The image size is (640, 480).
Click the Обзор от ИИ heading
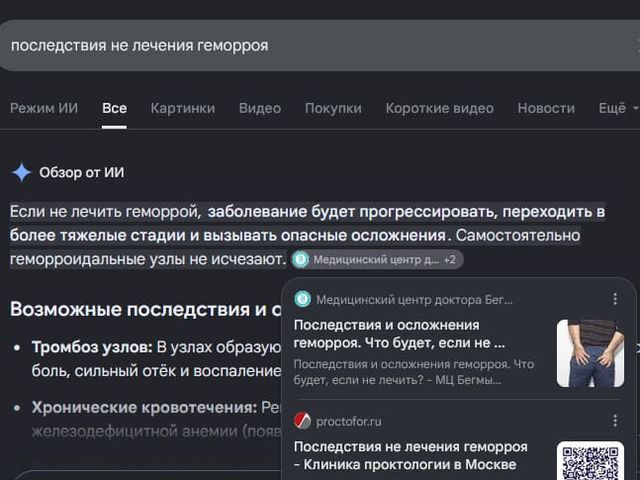point(82,173)
